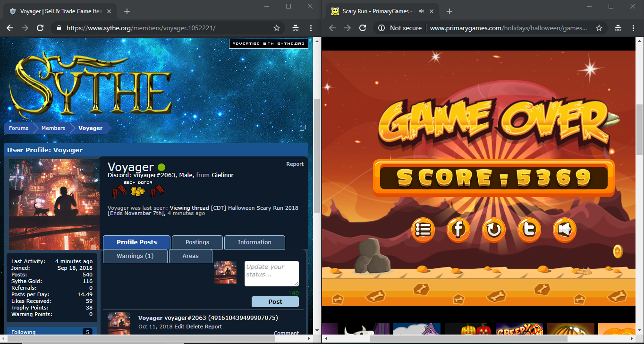Click the Comment link on profile post
The width and height of the screenshot is (644, 344).
[286, 333]
